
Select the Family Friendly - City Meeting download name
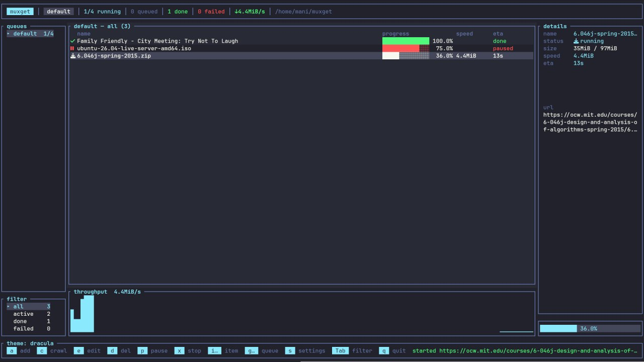[x=157, y=41]
